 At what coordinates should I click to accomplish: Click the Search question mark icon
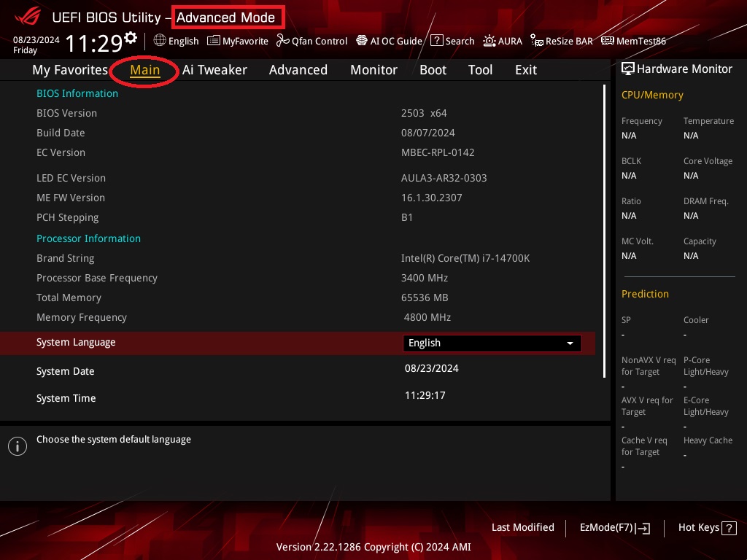pos(436,41)
